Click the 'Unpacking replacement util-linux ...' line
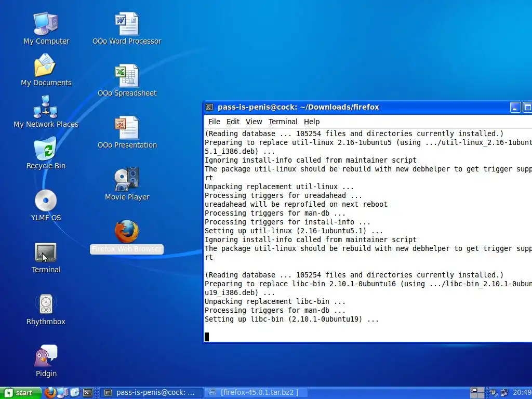532x399 pixels. (279, 187)
